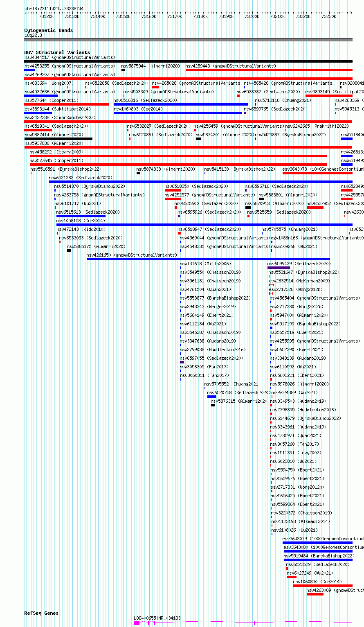The width and height of the screenshot is (364, 627).
Task: Select nsv1123193 (Alsmadi2014) variant
Action: [301, 521]
